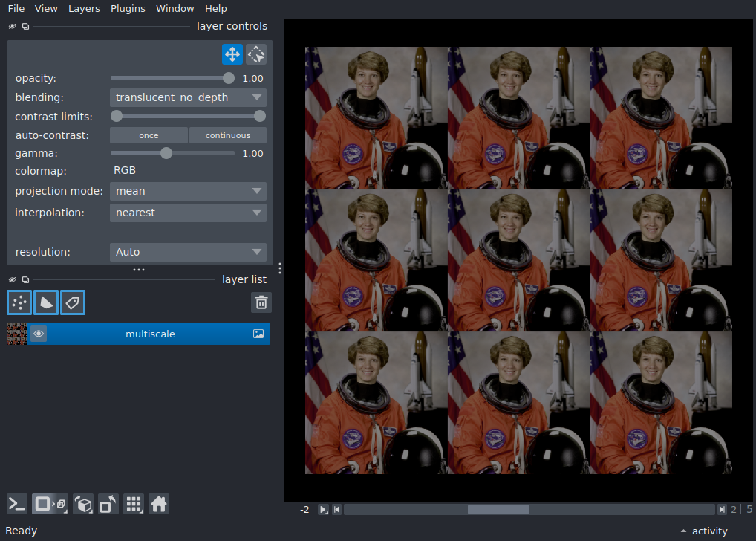This screenshot has height=541, width=756.
Task: Add a new shapes layer
Action: pyautogui.click(x=46, y=302)
